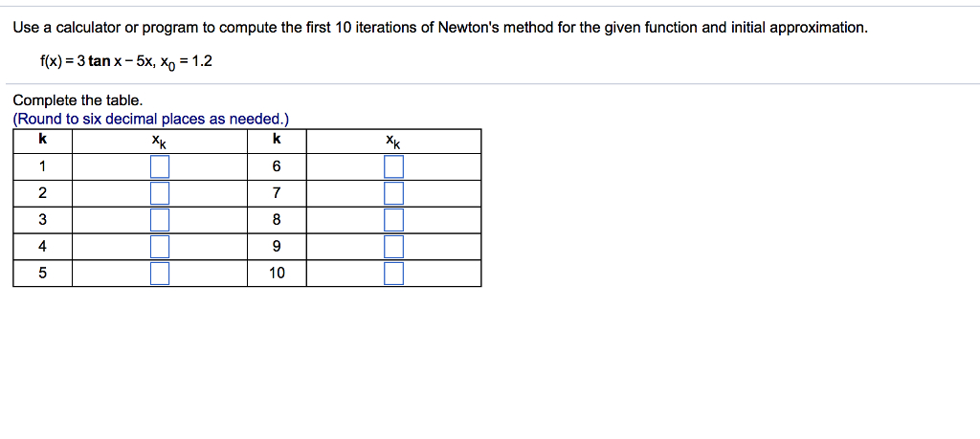
Task: Click the Newton's method problem statement text
Action: pyautogui.click(x=440, y=28)
